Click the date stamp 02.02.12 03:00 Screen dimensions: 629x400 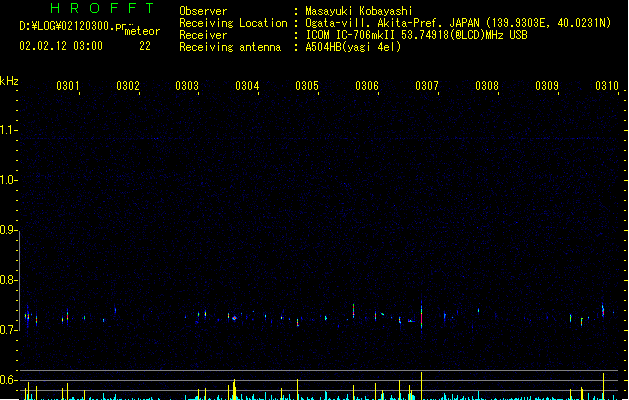[61, 46]
